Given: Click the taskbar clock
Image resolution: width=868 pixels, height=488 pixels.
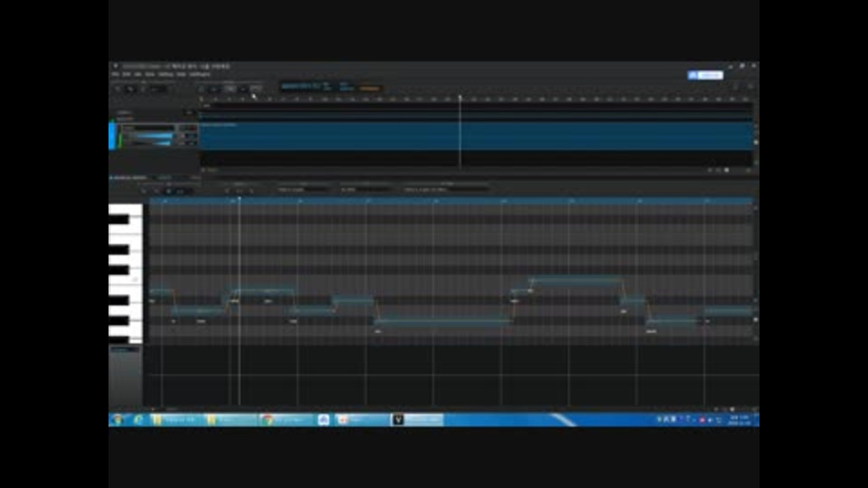Looking at the screenshot, I should tap(739, 420).
